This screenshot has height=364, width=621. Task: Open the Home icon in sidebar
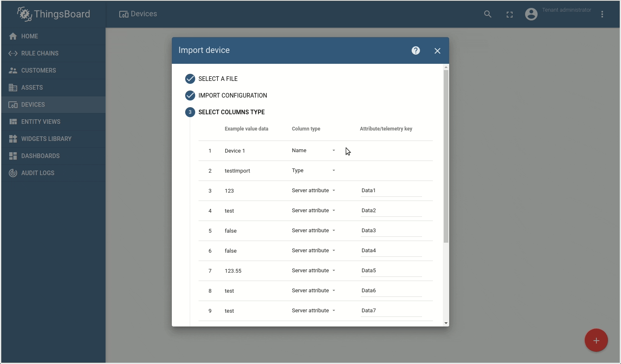pyautogui.click(x=13, y=36)
